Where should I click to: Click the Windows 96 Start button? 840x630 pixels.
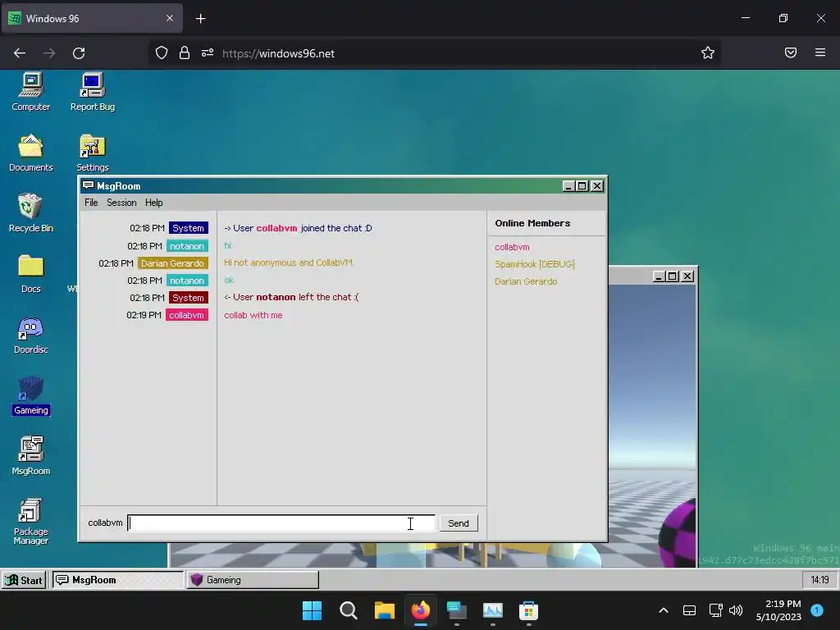24,580
